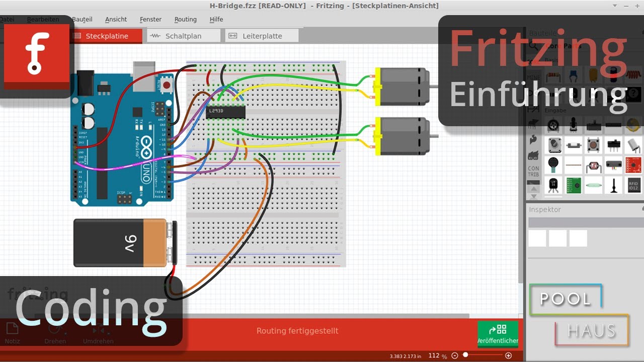Screen dimensions: 644x362
Task: Select the round force sensor part
Action: click(554, 164)
